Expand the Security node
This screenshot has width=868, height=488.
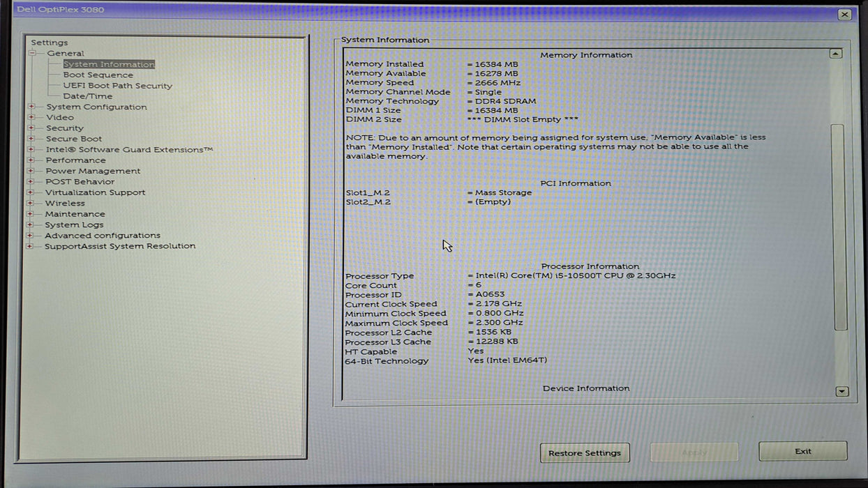click(x=31, y=128)
